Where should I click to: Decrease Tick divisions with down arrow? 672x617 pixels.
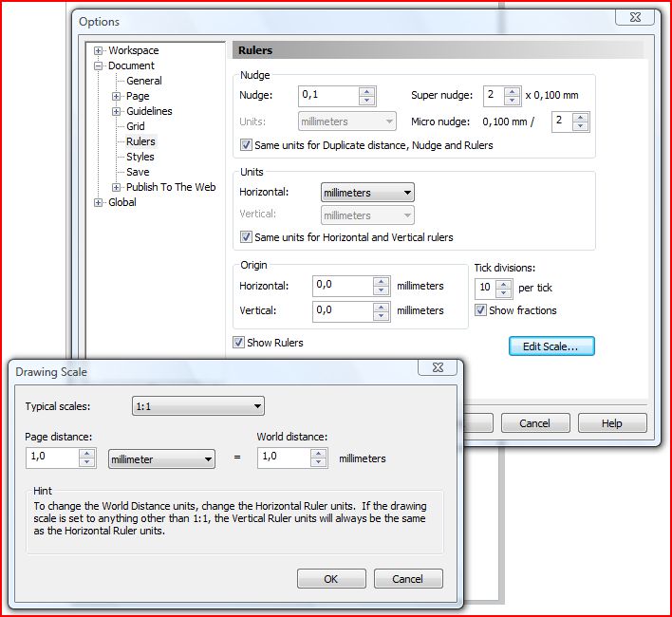[x=504, y=293]
